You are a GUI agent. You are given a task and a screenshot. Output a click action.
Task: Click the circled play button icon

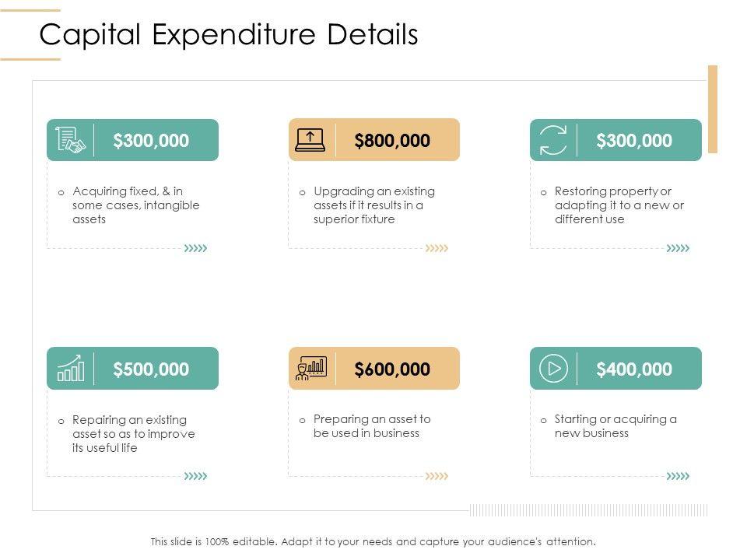pyautogui.click(x=553, y=368)
